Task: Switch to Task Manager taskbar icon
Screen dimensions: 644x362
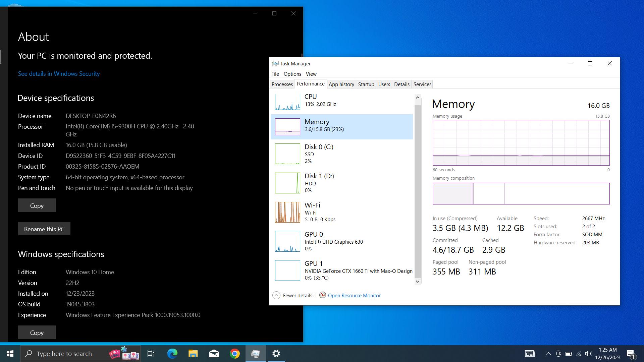Action: click(256, 354)
